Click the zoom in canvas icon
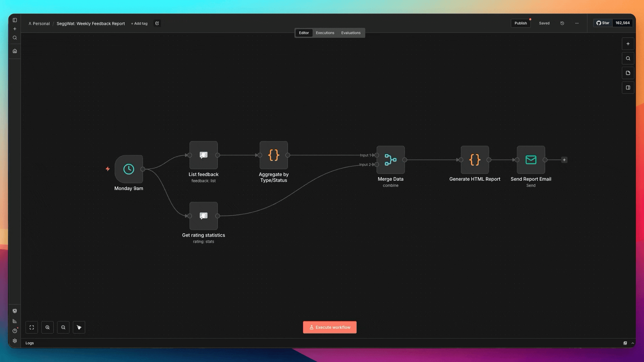The width and height of the screenshot is (644, 362). pos(47,327)
